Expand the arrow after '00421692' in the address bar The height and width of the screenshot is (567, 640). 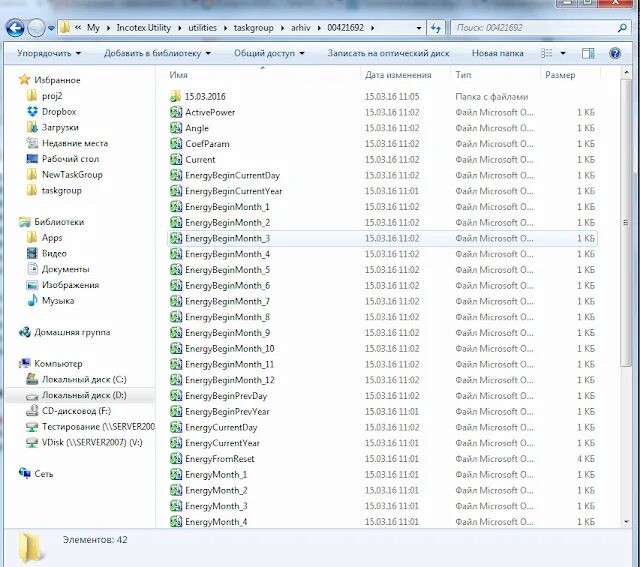tap(372, 28)
